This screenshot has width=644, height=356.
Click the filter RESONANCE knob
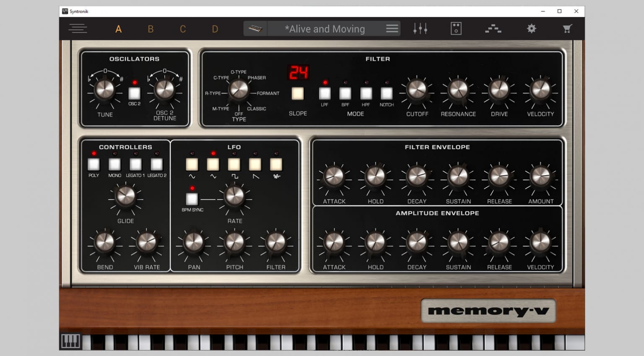[458, 89]
